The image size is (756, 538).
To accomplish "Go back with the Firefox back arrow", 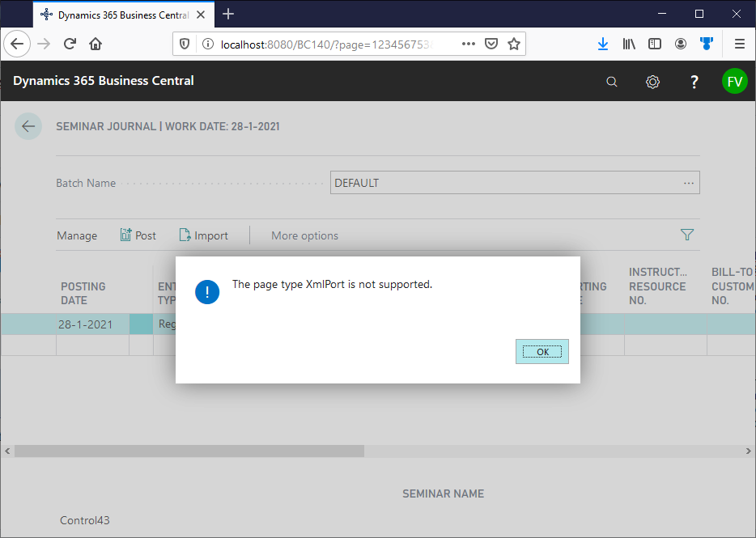I will (x=17, y=44).
